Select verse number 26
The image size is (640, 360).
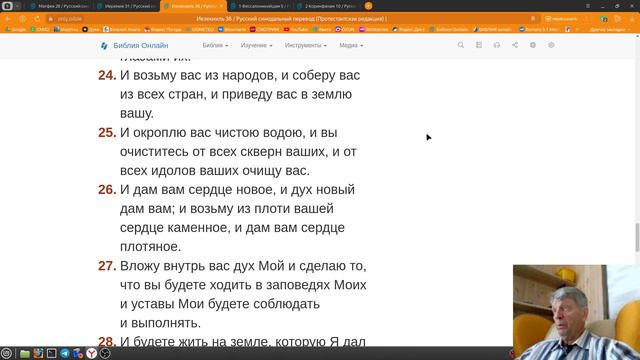(107, 189)
